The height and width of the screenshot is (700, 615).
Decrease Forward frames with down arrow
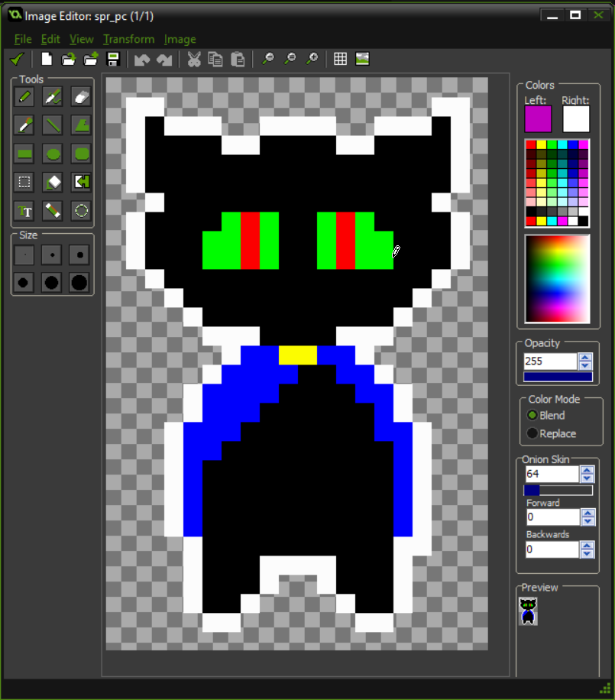587,521
